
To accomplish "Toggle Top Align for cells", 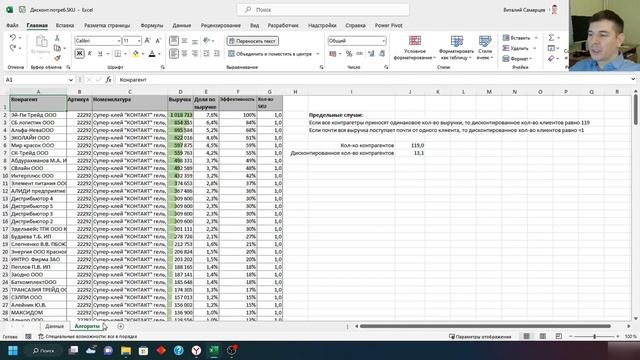I will (x=173, y=41).
